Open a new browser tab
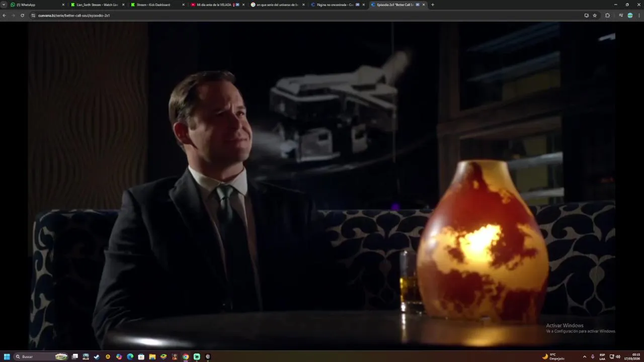The image size is (644, 362). coord(433,5)
